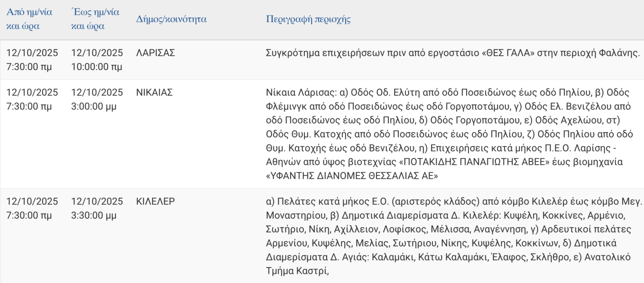Click the 10:00:00 πμ end time cell
Image resolution: width=644 pixels, height=283 pixels.
click(x=97, y=67)
